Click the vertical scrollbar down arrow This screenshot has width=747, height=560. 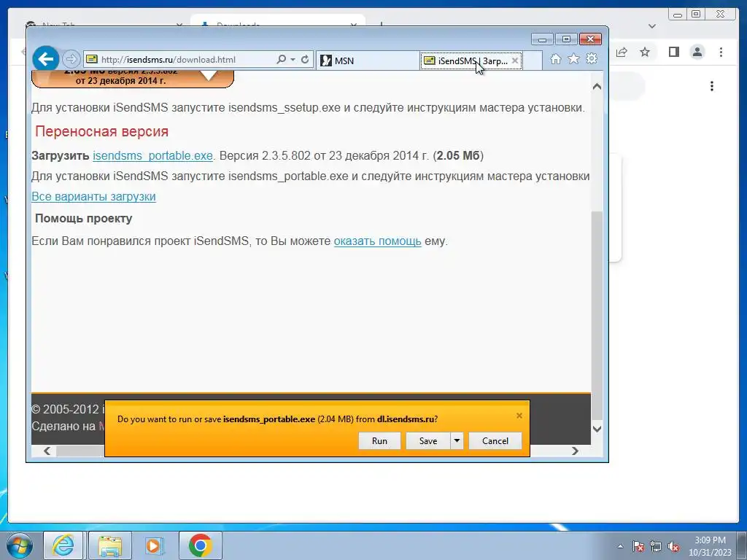[x=597, y=429]
